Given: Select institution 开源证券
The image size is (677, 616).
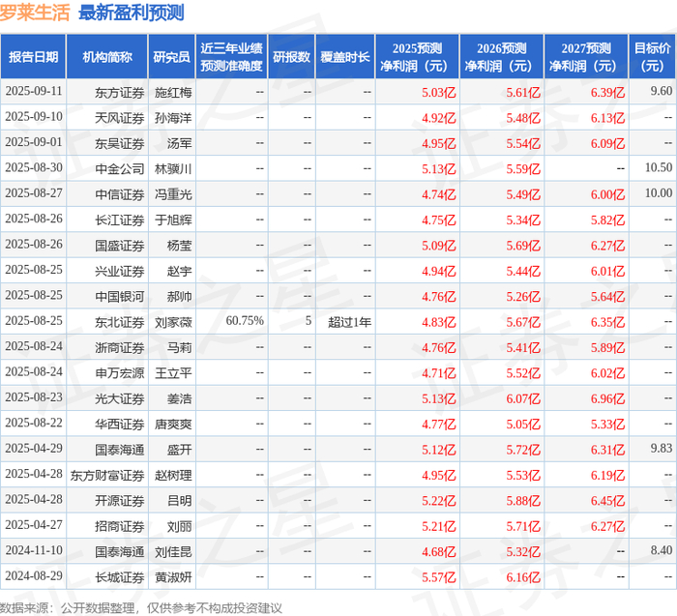Looking at the screenshot, I should click(x=120, y=500).
